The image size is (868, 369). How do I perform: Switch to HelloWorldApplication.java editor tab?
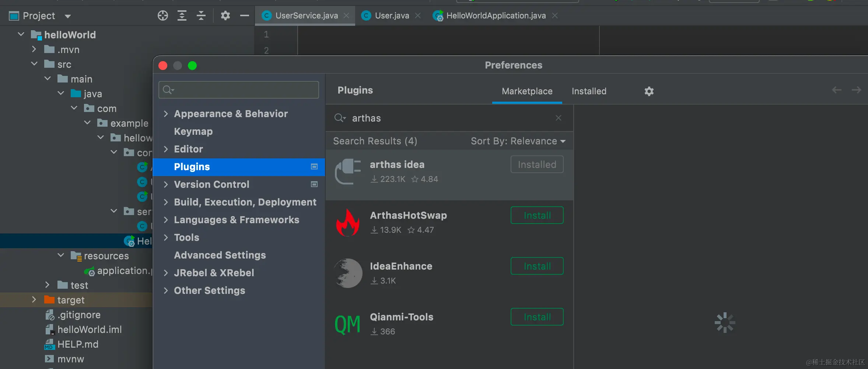click(x=496, y=15)
